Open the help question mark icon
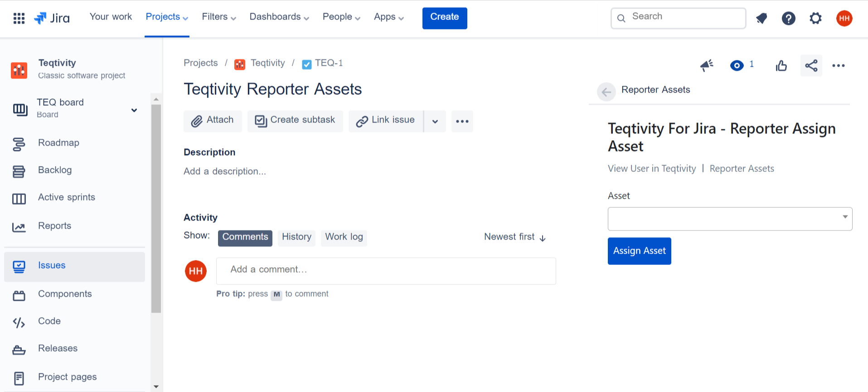 [789, 18]
